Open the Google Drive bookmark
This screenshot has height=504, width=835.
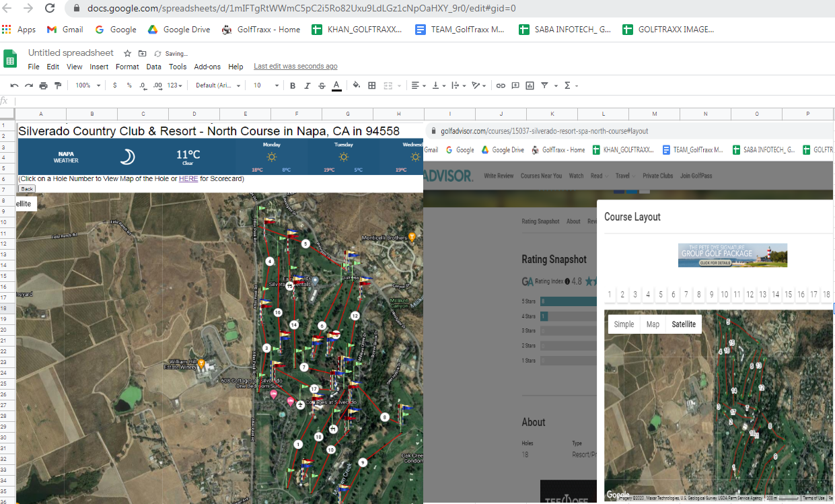179,30
